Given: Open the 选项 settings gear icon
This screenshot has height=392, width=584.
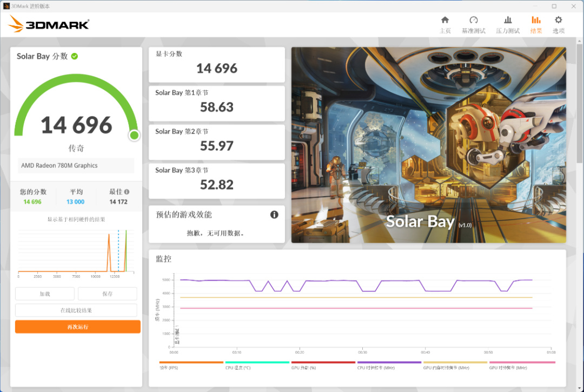Looking at the screenshot, I should [558, 20].
